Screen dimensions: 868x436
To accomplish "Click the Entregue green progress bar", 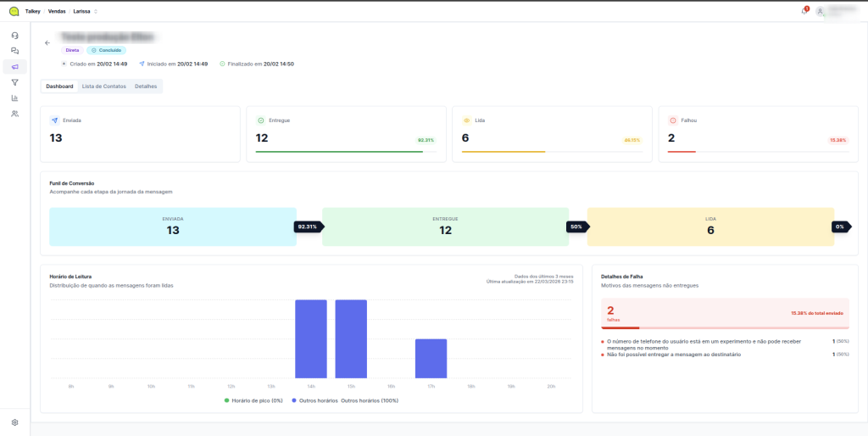I will tap(339, 152).
